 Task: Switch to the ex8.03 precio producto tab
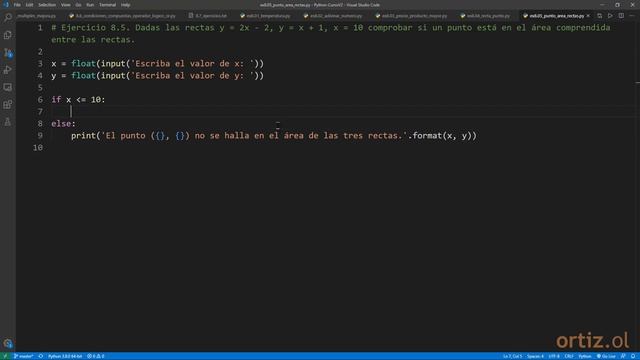tap(411, 16)
